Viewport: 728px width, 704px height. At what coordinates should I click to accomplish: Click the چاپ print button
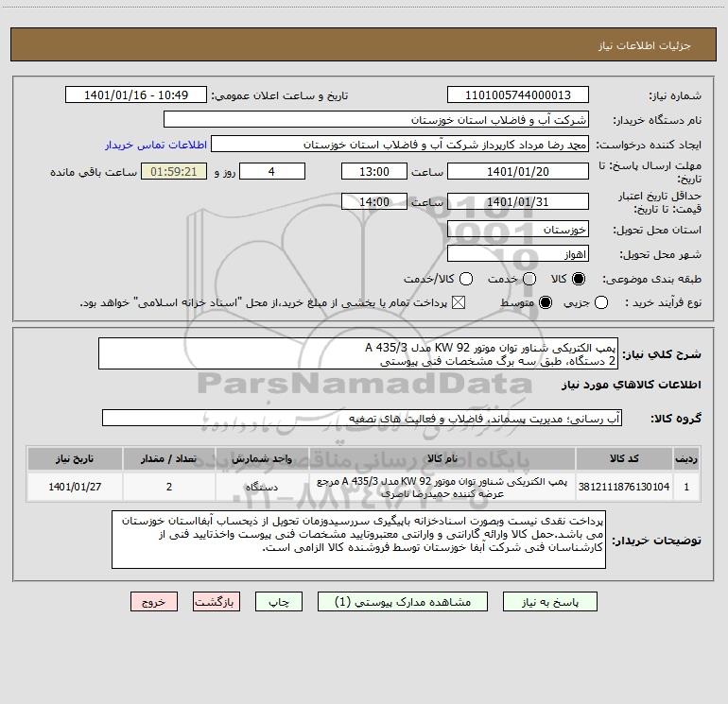[x=279, y=601]
